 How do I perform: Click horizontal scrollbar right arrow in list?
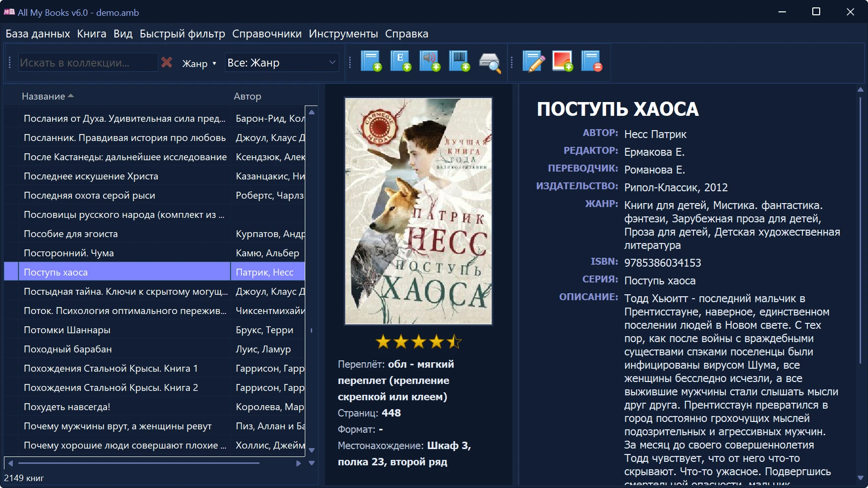(298, 463)
